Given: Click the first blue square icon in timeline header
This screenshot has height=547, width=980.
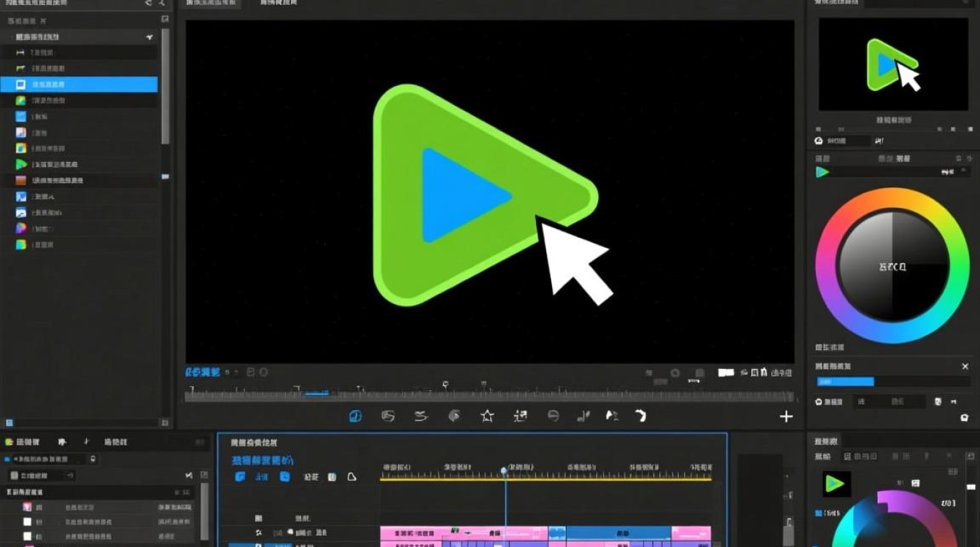Looking at the screenshot, I should click(x=240, y=477).
